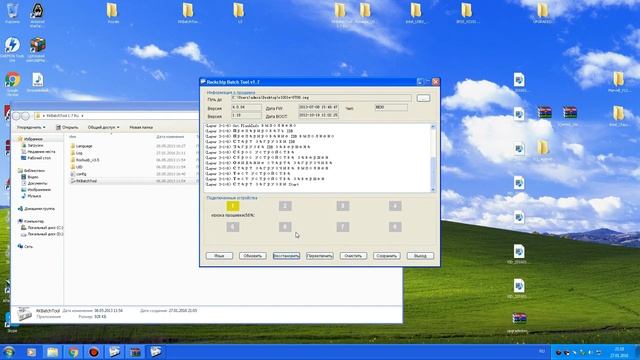Viewport: 640px width, 360px height.
Task: Click the Восстановить button in Batch Tool
Action: click(x=286, y=256)
